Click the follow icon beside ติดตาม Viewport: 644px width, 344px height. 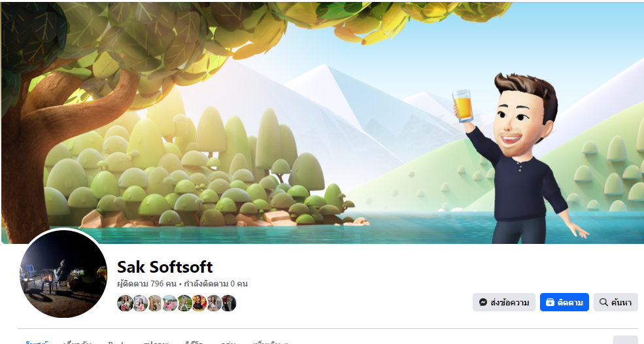(550, 302)
